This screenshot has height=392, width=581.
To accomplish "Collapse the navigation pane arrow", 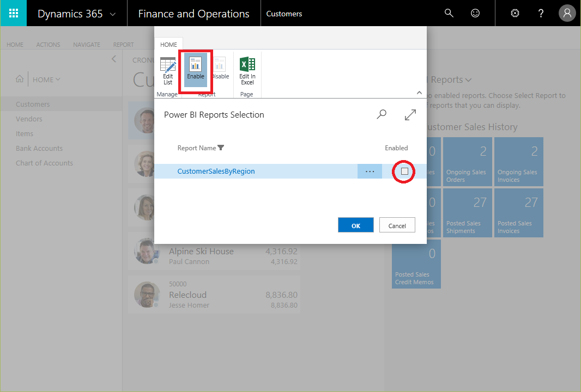I will click(x=114, y=59).
